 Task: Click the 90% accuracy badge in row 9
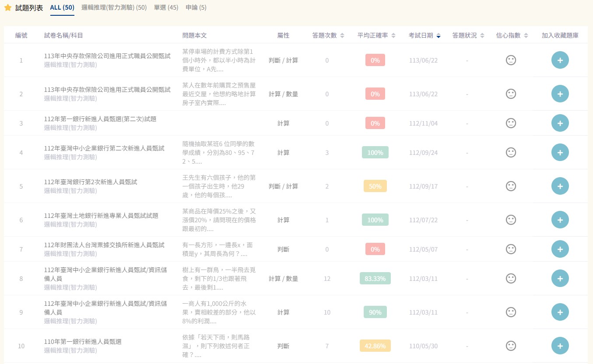click(x=375, y=312)
